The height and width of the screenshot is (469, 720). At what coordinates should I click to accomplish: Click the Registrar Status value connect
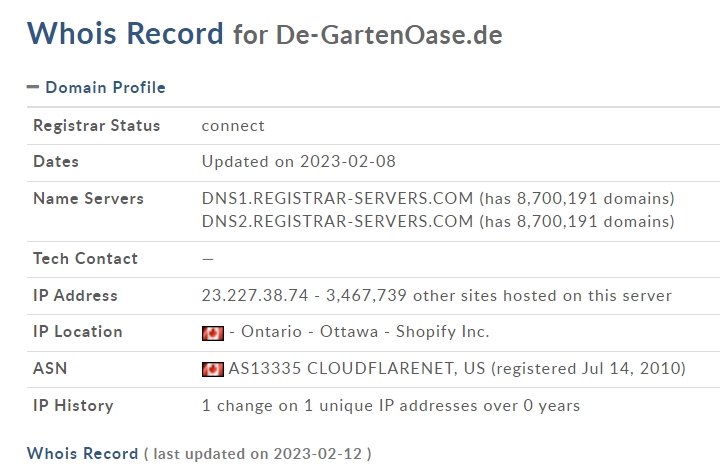point(233,126)
